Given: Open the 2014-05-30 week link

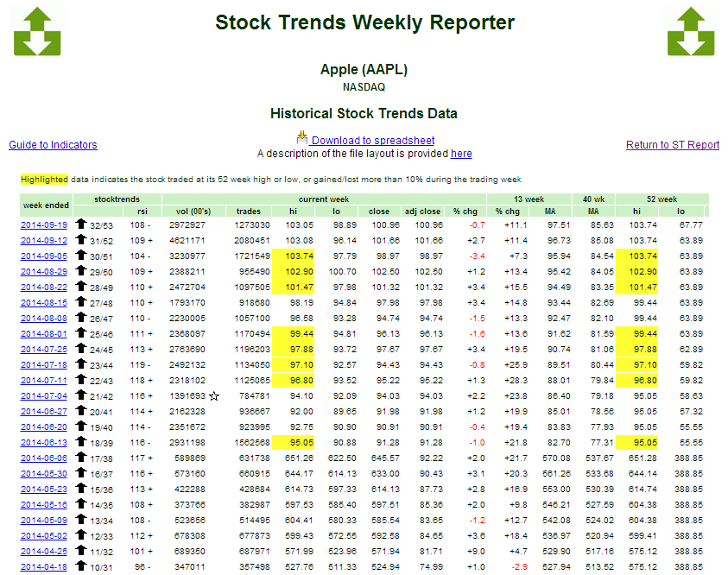Looking at the screenshot, I should (44, 474).
